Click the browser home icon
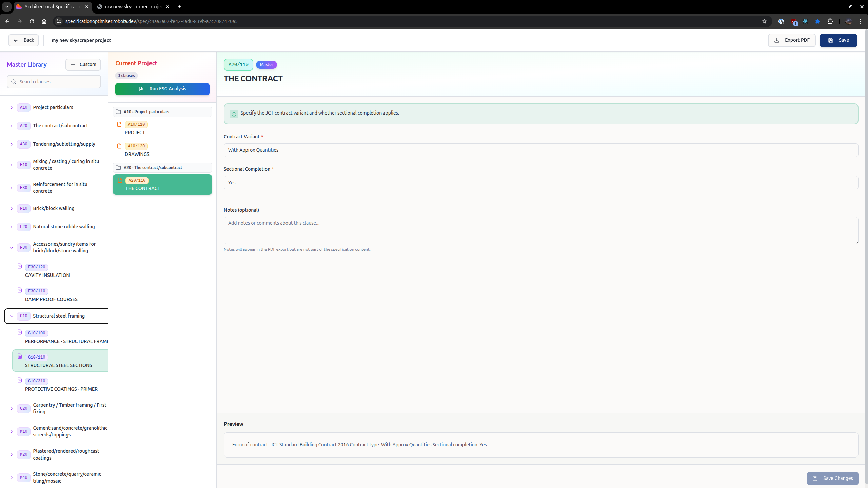This screenshot has height=488, width=868. (44, 21)
